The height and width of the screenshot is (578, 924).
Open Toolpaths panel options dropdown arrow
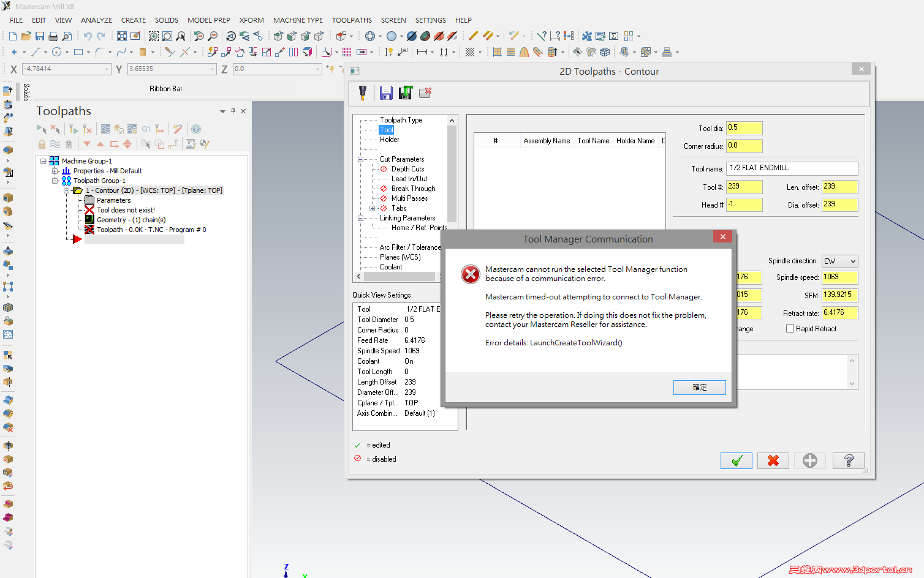(x=222, y=111)
